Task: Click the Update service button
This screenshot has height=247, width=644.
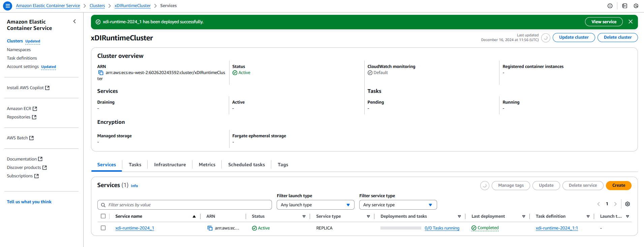Action: (x=546, y=185)
